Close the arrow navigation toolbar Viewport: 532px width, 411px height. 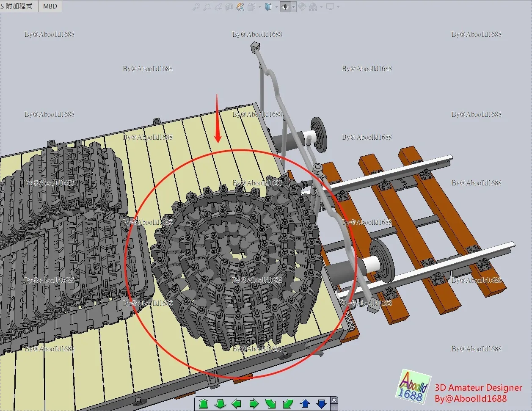[334, 400]
